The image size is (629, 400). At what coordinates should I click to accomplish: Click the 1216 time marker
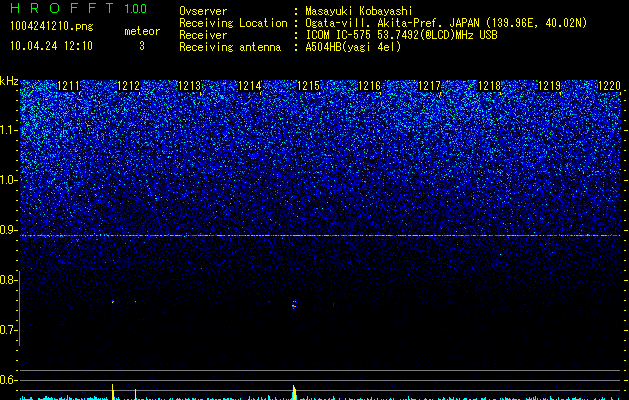[x=369, y=86]
